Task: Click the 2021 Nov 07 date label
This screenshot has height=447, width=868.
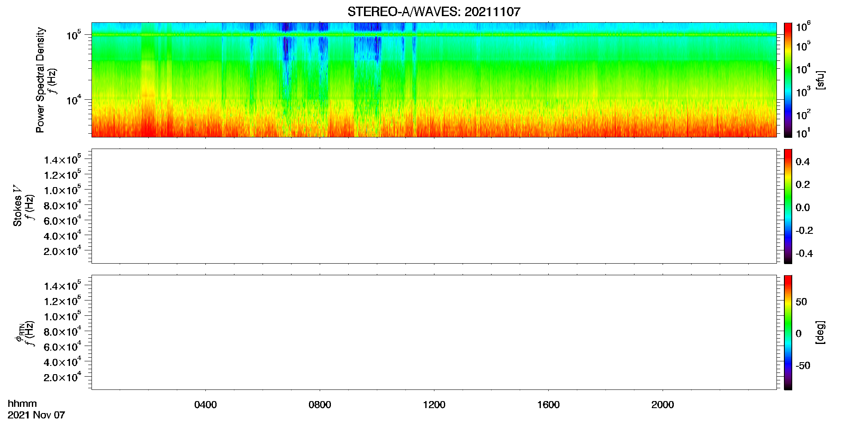Action: click(x=36, y=415)
